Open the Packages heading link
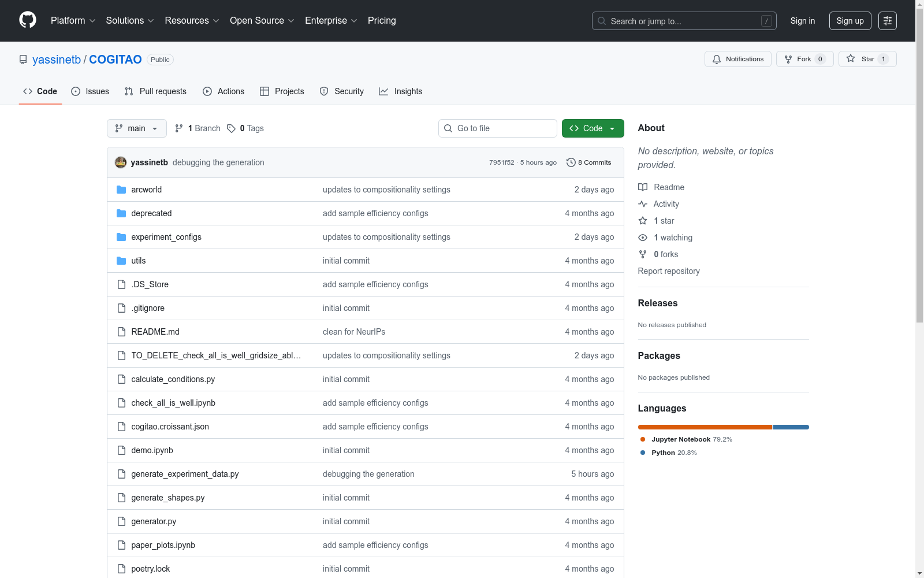The height and width of the screenshot is (578, 924). click(659, 355)
